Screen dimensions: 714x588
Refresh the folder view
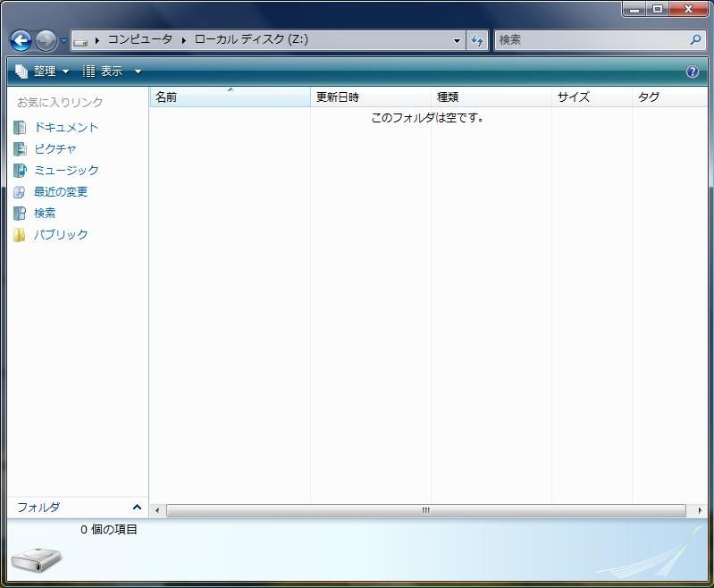click(x=477, y=40)
